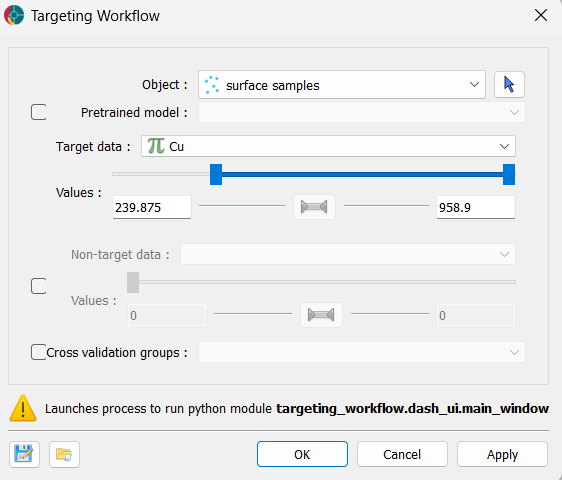This screenshot has height=480, width=562.
Task: Toggle the Non-target data checkbox
Action: pyautogui.click(x=38, y=286)
